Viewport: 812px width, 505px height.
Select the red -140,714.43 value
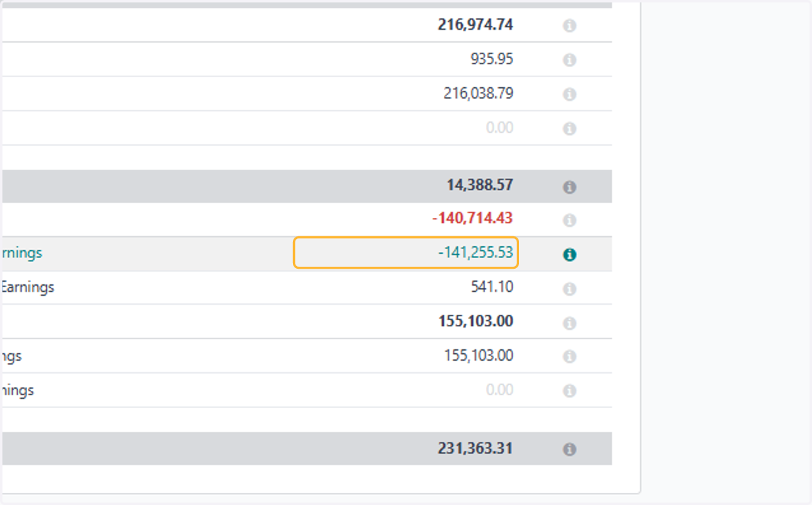(472, 218)
